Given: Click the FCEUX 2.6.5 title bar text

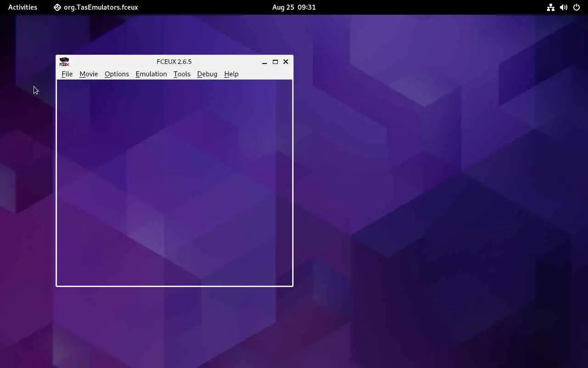Looking at the screenshot, I should point(174,62).
